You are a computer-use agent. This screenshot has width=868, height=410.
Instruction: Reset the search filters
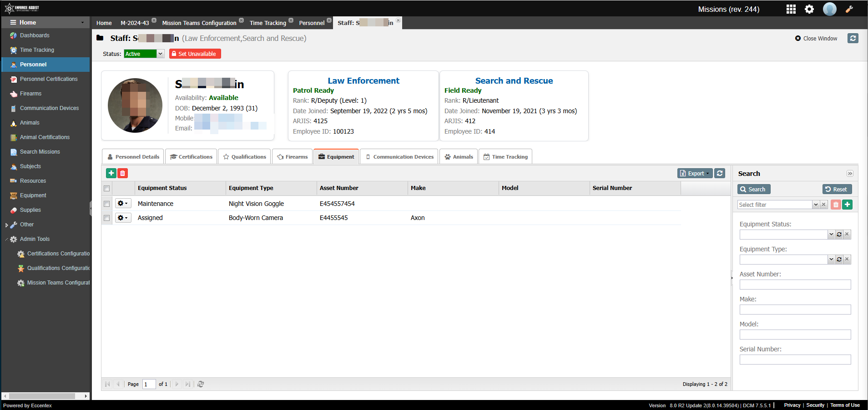(x=837, y=189)
